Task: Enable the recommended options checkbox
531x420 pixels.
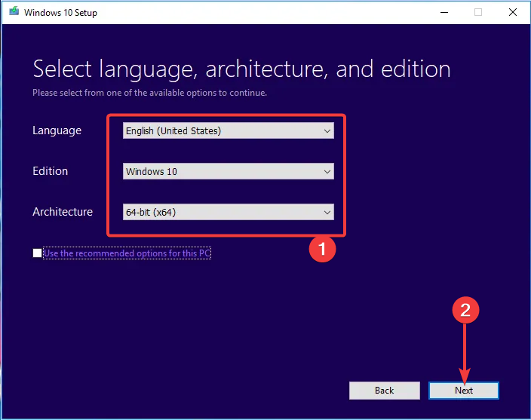Action: 37,253
